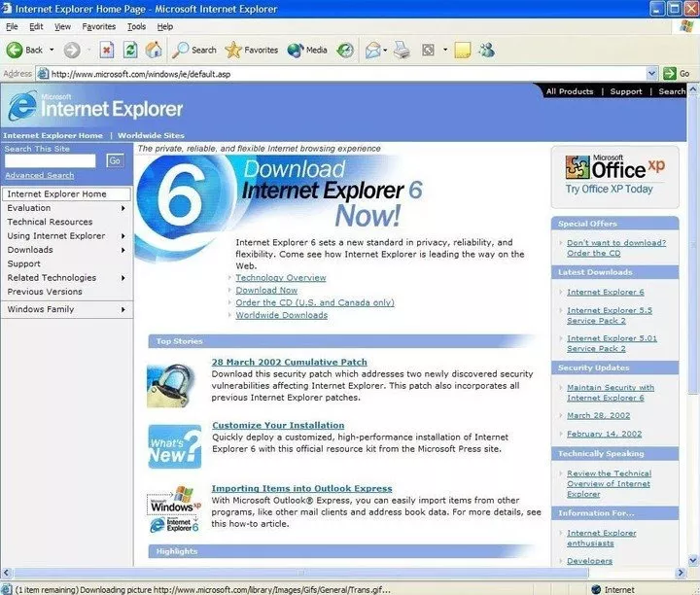Click the Try Office XP Today link
The image size is (700, 595).
point(609,189)
